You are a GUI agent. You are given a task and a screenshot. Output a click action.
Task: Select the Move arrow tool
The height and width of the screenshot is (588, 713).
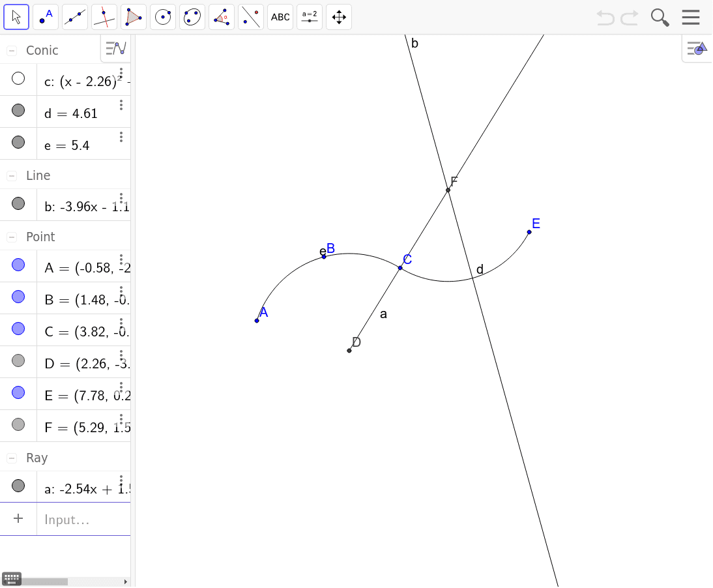point(16,18)
